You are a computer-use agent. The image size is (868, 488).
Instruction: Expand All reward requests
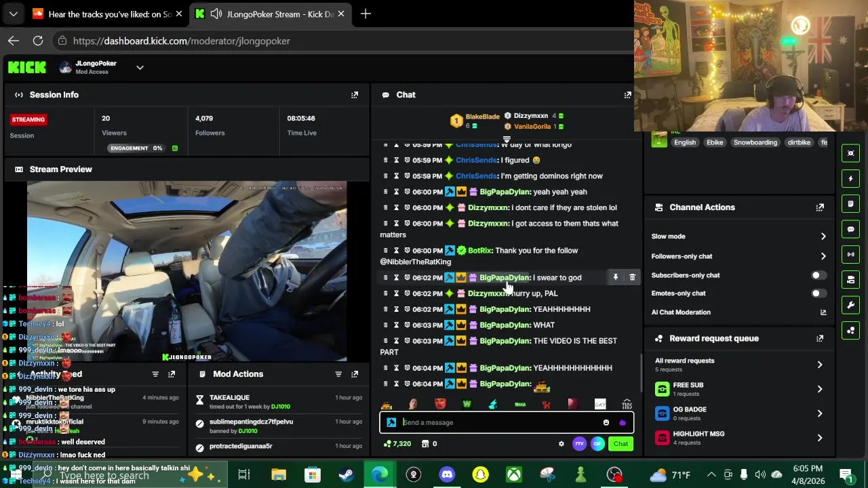tap(820, 365)
